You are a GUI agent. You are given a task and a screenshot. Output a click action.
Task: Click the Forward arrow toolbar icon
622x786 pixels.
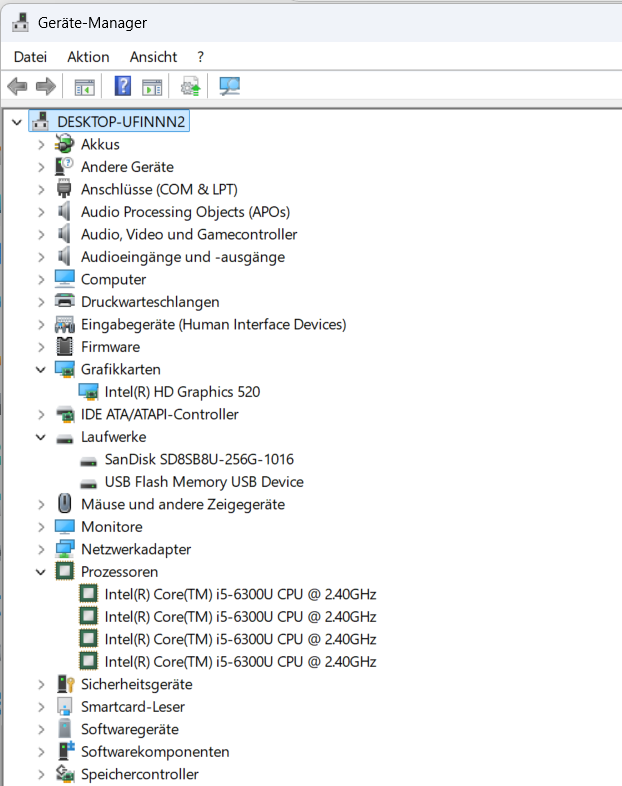[46, 86]
